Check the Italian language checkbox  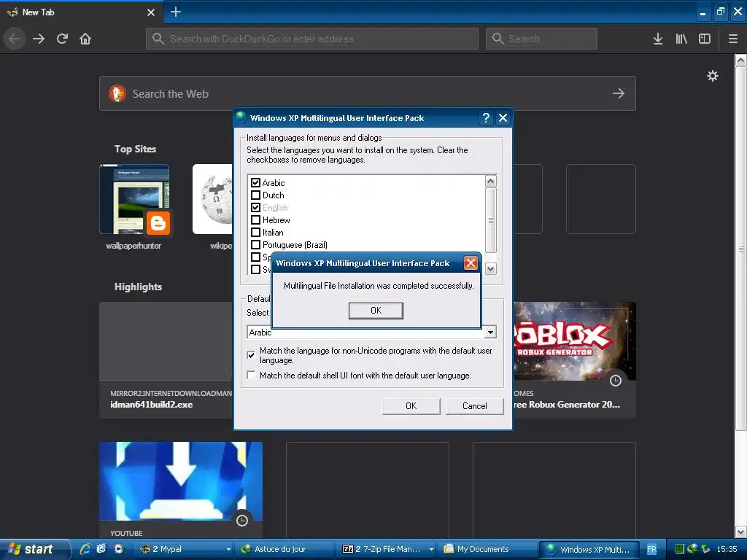point(255,232)
